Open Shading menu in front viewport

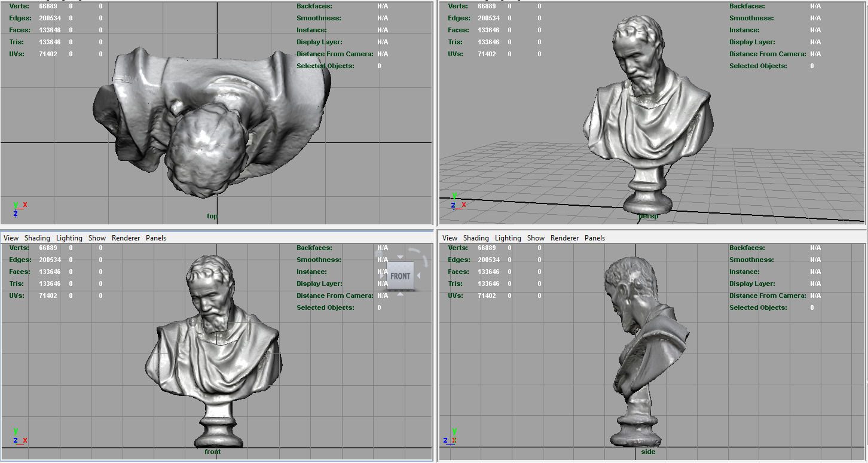[37, 238]
